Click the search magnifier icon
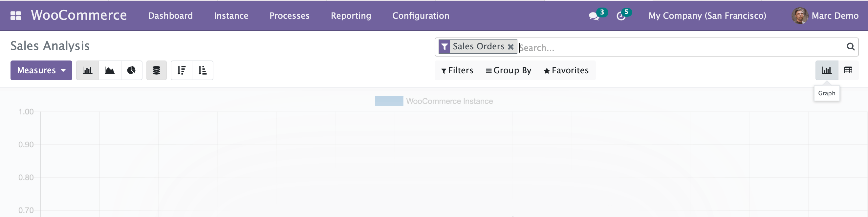The width and height of the screenshot is (868, 217). pos(851,47)
